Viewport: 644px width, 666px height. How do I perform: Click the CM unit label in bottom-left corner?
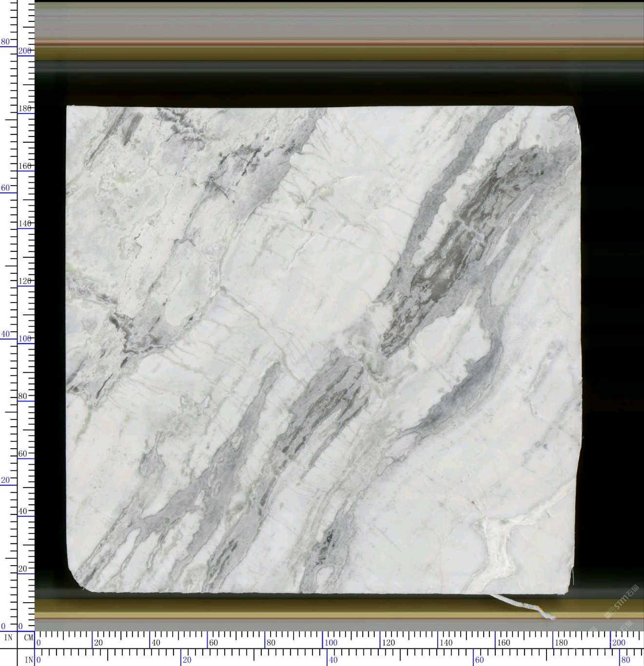pos(28,637)
